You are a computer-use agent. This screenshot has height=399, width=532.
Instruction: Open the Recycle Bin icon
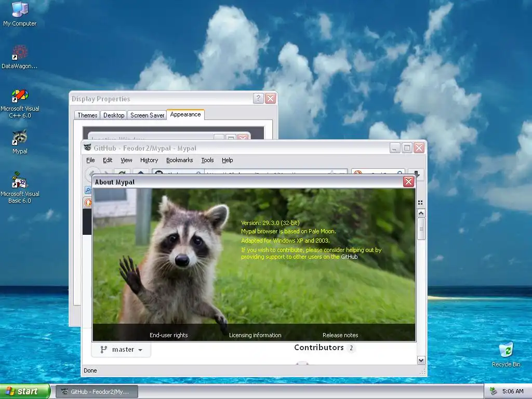(506, 354)
